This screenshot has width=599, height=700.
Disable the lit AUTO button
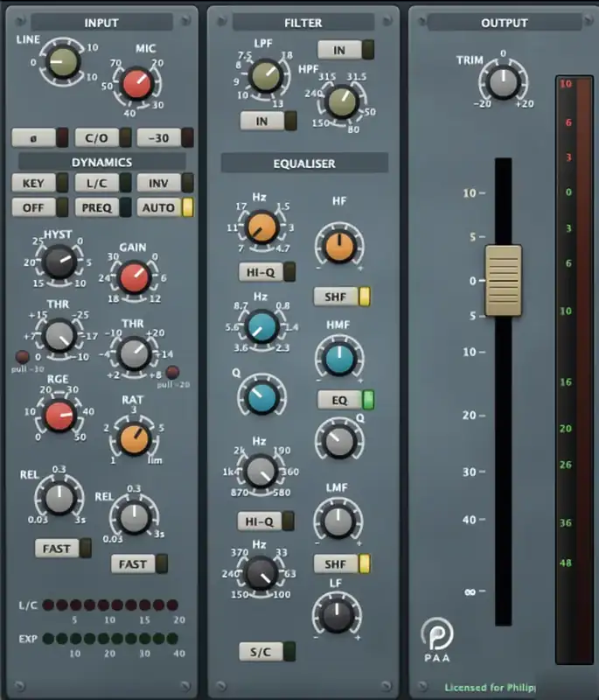coord(165,207)
